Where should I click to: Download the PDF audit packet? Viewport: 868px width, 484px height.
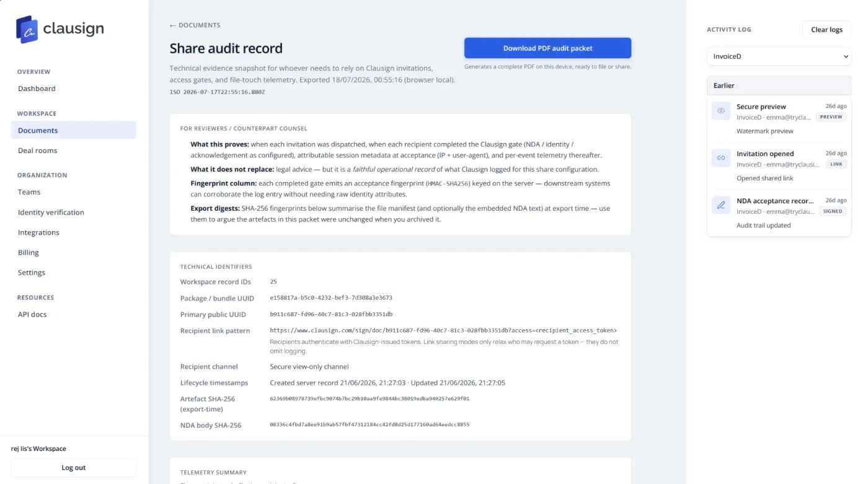coord(547,48)
